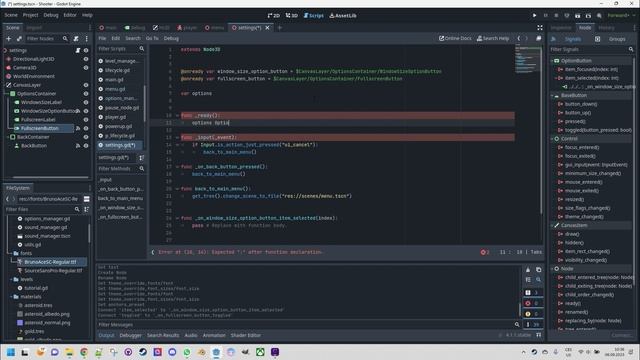Copy the output log contents icon
This screenshot has height=360, width=640.
[x=538, y=270]
